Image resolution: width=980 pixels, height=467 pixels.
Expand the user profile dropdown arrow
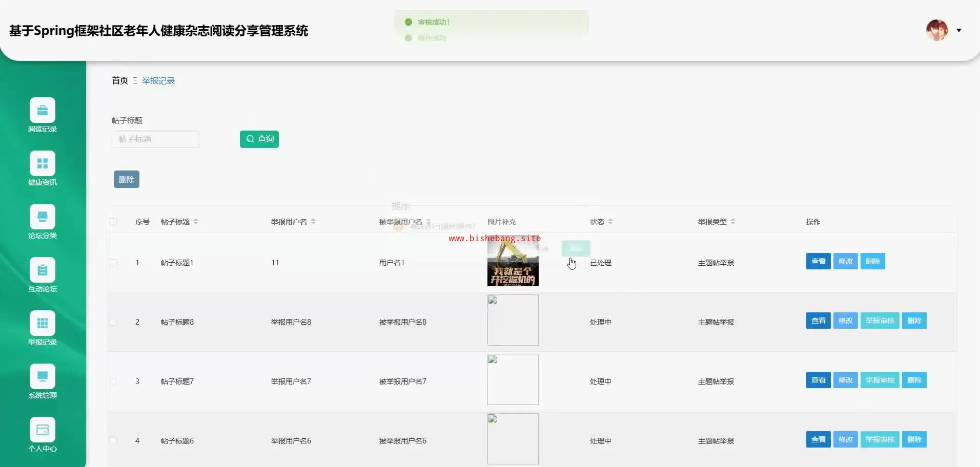pos(959,30)
